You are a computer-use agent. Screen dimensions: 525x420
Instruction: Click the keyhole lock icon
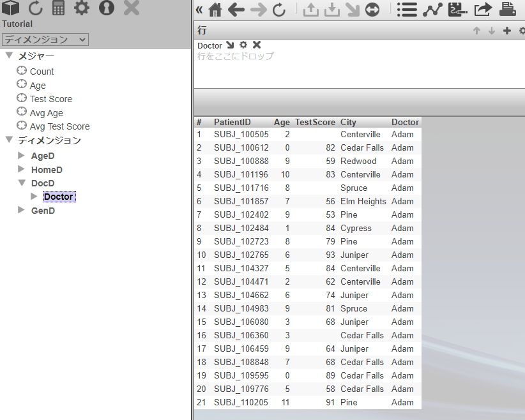[107, 8]
